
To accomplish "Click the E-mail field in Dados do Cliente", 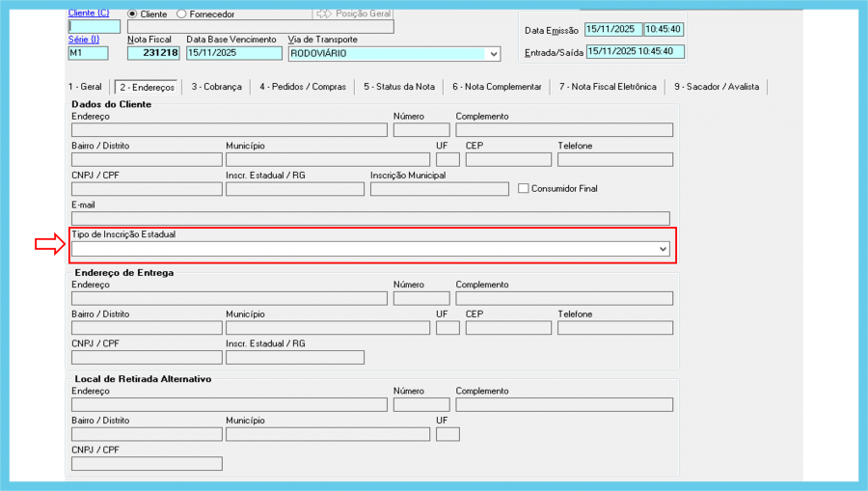I will [x=370, y=219].
